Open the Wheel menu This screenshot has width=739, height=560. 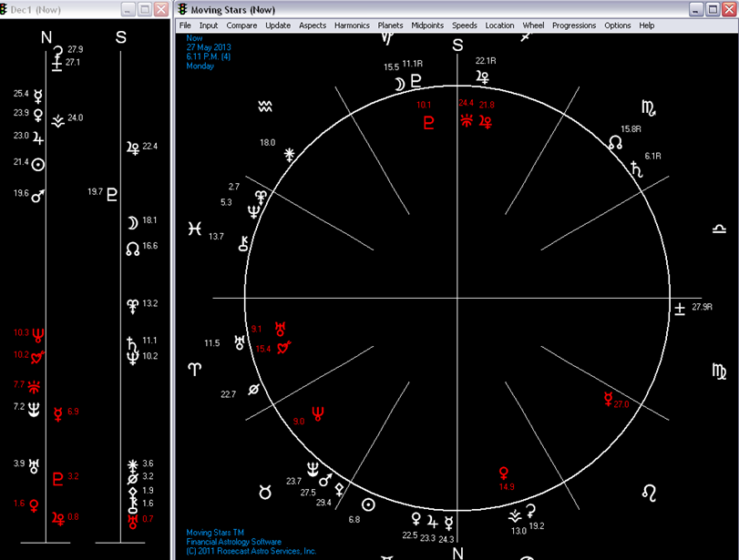[533, 25]
